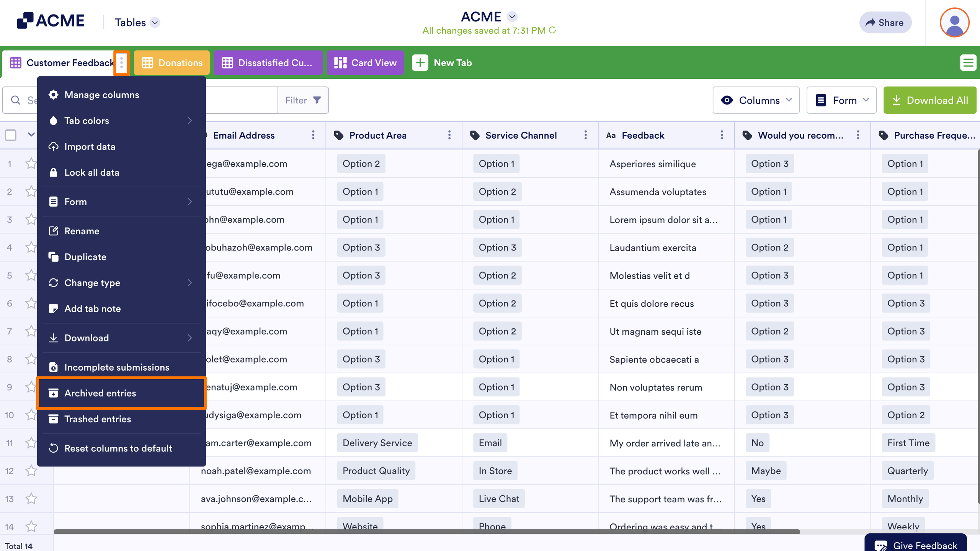Switch to the Donations tab

pyautogui.click(x=171, y=63)
